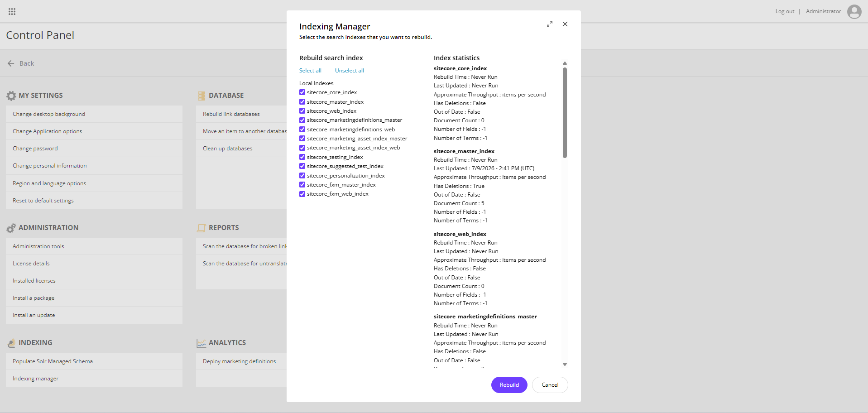
Task: Click 'Document Count : 5' text
Action: (x=459, y=203)
